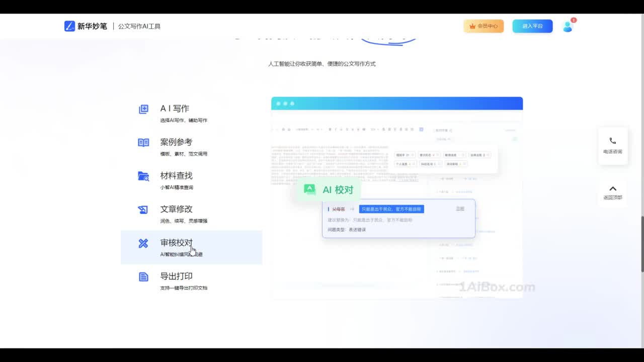Click the 公文写作AI工具 header text
The width and height of the screenshot is (644, 362).
[139, 26]
